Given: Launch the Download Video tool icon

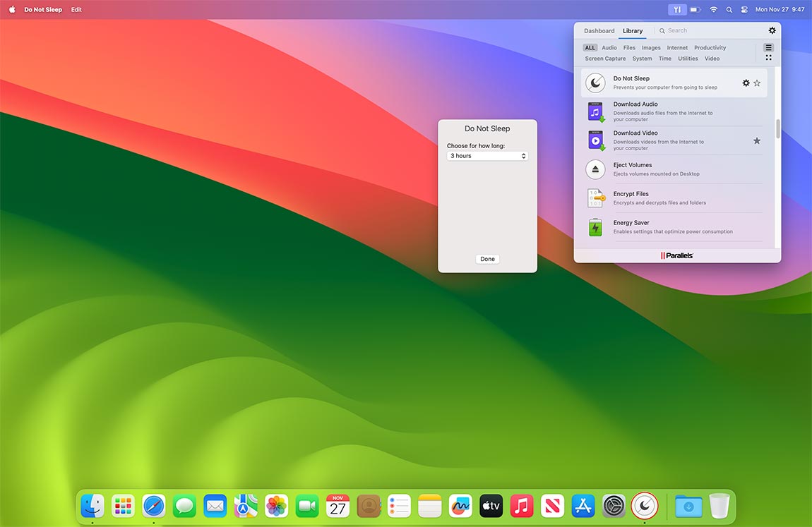Looking at the screenshot, I should [596, 140].
